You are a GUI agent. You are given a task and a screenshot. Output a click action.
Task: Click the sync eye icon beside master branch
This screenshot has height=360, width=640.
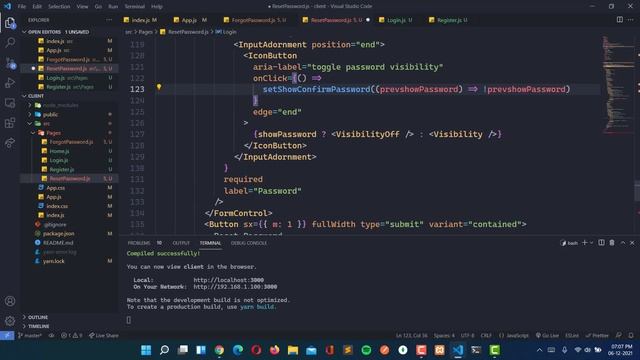[51, 335]
